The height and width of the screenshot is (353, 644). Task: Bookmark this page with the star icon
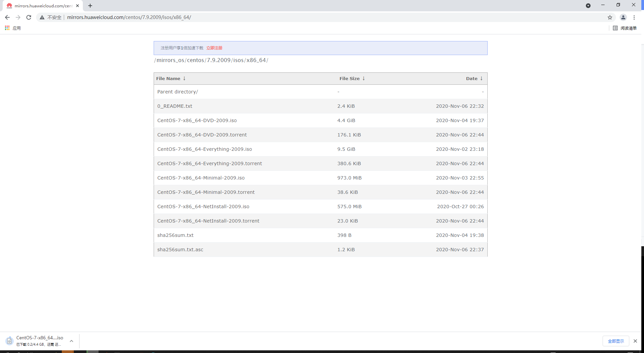pyautogui.click(x=610, y=17)
